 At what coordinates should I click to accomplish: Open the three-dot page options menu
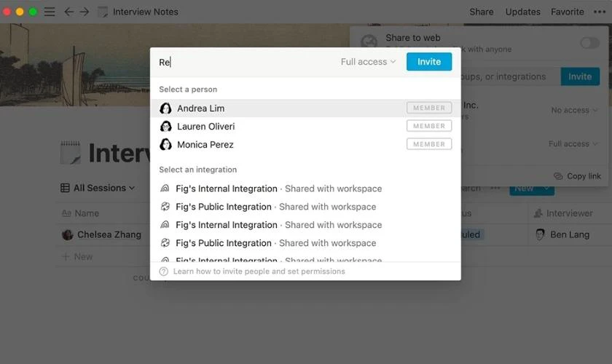[x=600, y=12]
